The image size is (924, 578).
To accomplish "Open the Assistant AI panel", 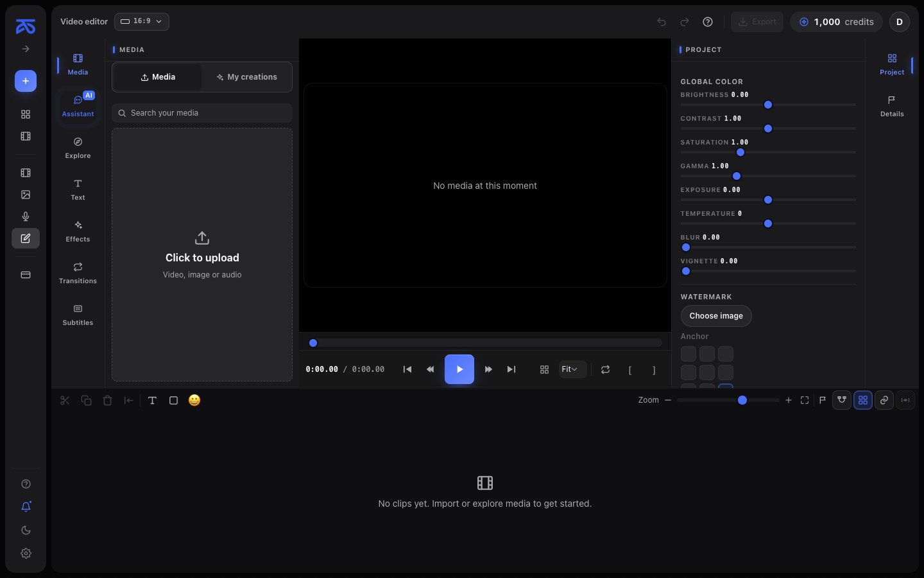I will point(78,105).
